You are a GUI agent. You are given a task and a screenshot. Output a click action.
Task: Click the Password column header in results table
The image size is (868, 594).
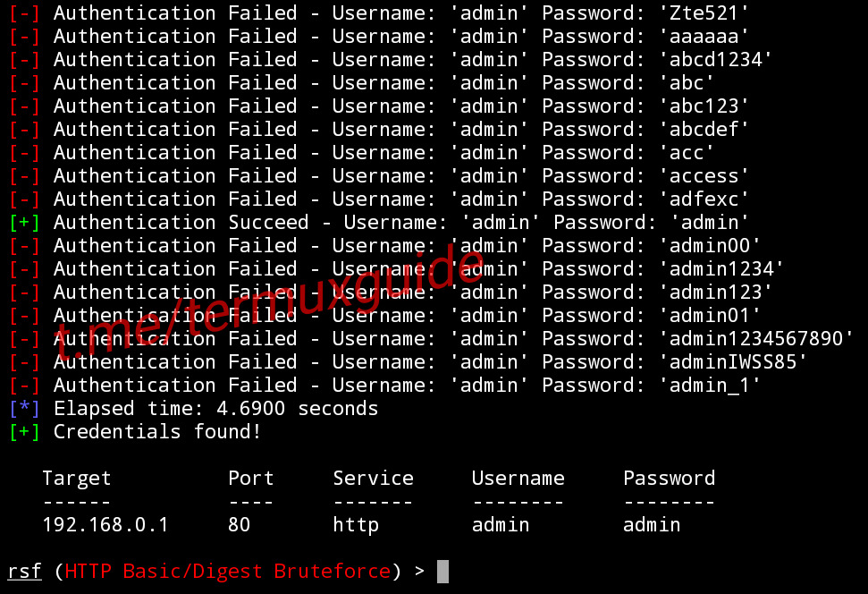669,479
